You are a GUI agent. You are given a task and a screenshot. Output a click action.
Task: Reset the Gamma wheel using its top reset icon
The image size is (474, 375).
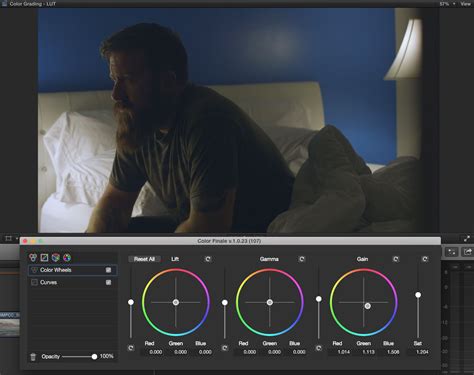point(302,259)
